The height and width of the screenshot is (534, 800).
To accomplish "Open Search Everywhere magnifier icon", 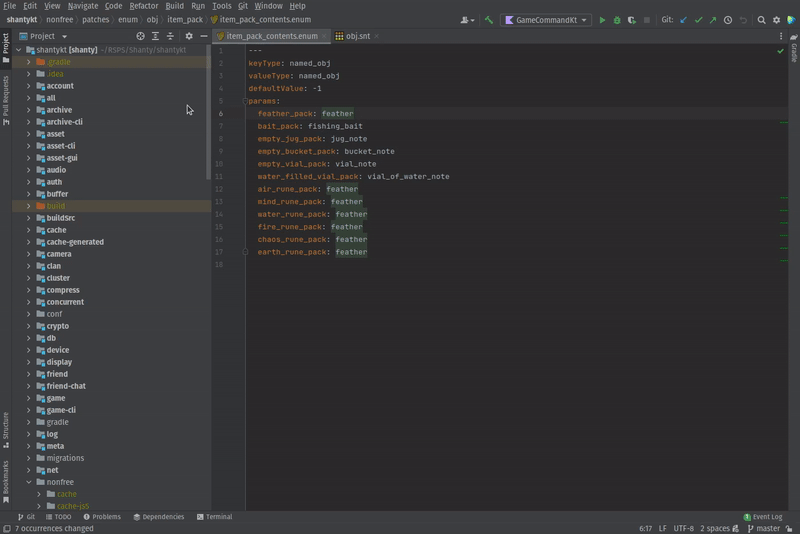I will [x=761, y=20].
